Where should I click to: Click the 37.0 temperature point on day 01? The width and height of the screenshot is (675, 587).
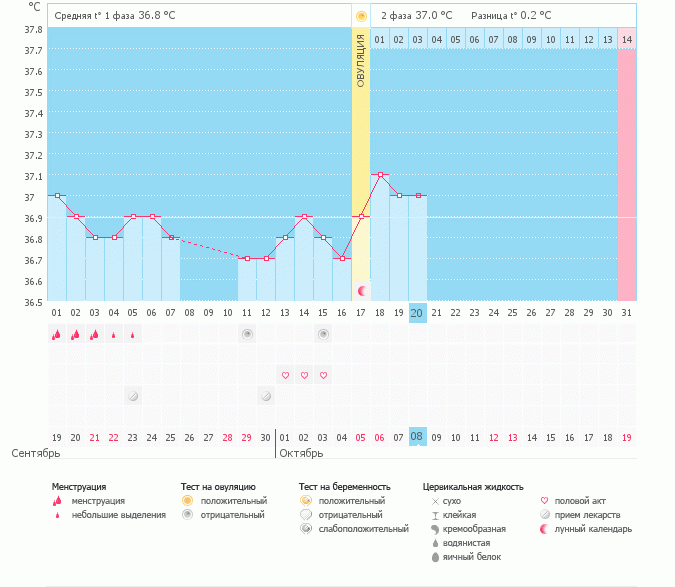point(56,196)
